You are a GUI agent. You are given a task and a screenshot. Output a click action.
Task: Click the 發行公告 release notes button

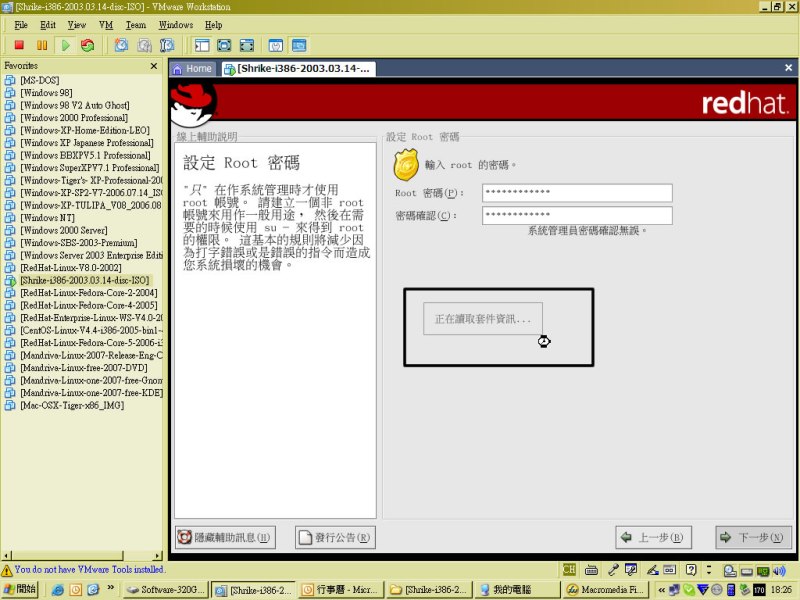pyautogui.click(x=335, y=537)
